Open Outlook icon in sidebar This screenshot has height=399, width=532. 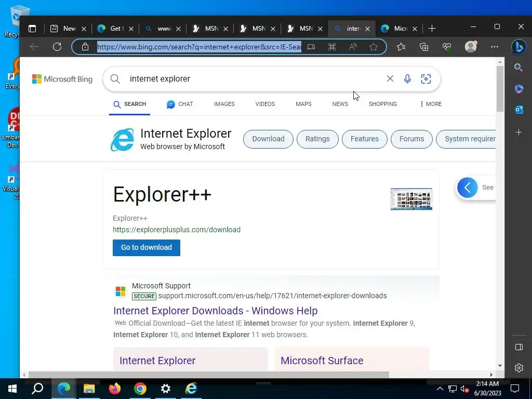518,110
